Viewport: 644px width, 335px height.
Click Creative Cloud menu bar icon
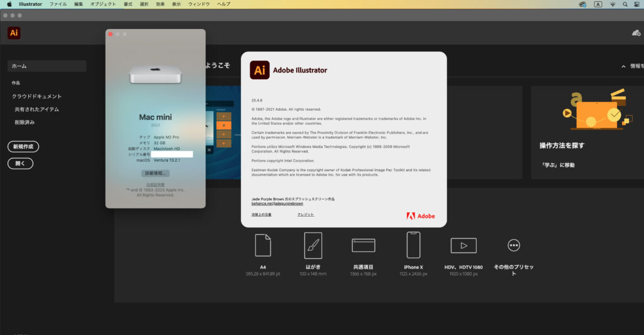click(x=582, y=4)
